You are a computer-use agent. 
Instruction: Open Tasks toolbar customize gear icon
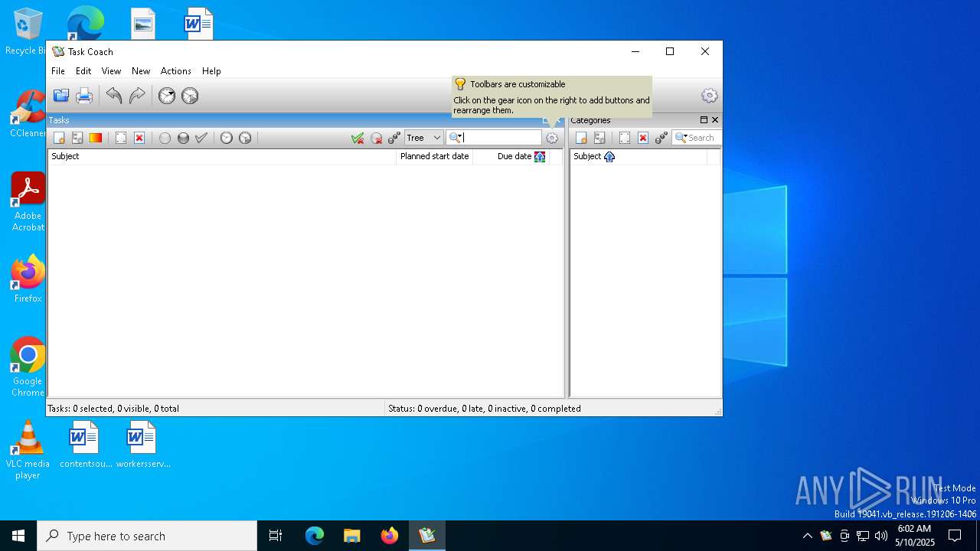552,138
